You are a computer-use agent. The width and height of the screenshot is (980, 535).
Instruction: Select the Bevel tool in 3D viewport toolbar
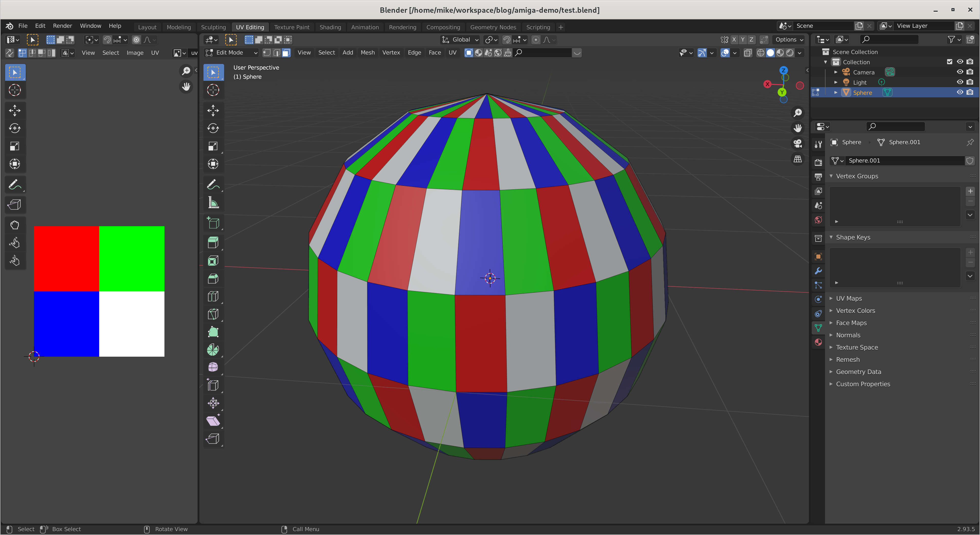(x=213, y=279)
